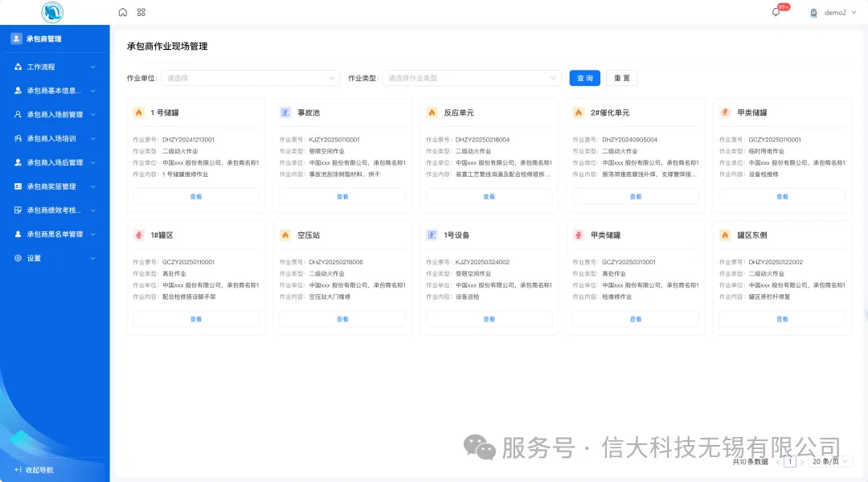Open the 工作流程 menu item
The image size is (868, 482).
point(55,67)
